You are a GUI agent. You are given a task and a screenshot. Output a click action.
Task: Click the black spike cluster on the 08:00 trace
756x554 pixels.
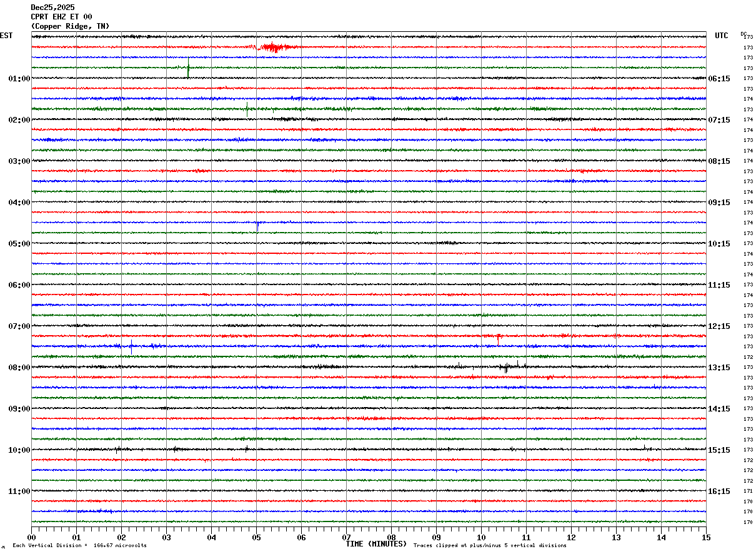pos(506,367)
